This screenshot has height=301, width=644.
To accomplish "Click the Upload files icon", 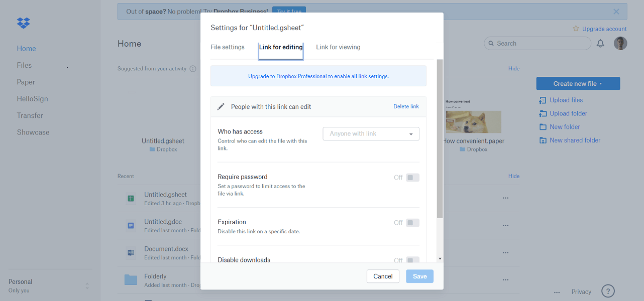I will pos(543,100).
